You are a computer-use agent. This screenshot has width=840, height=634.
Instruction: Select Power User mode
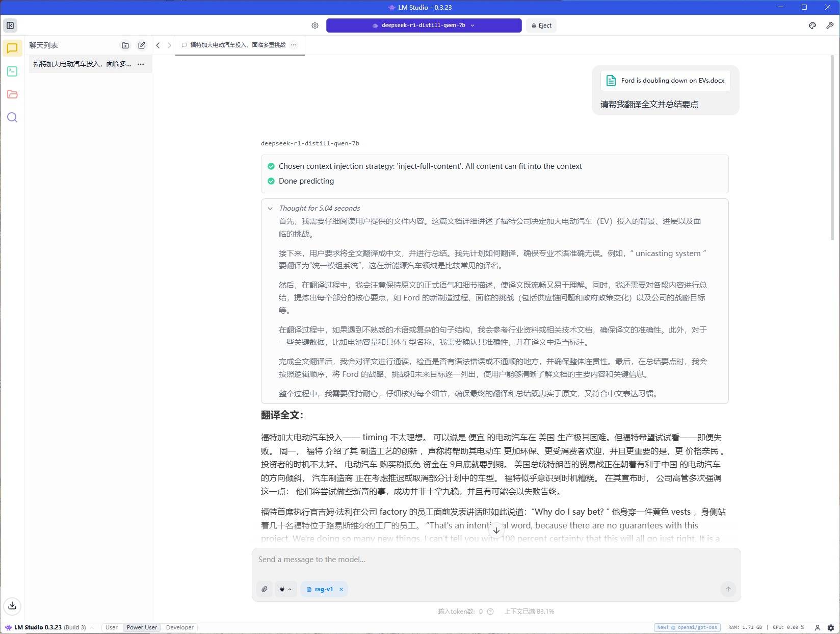(x=142, y=627)
